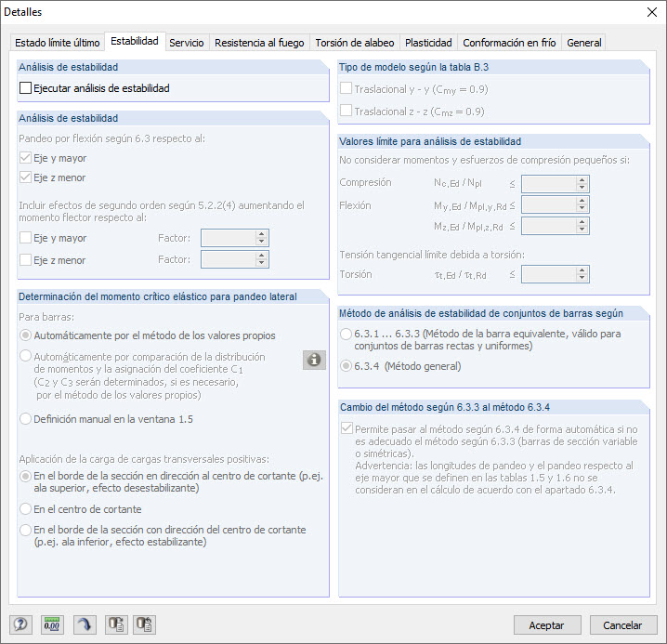667x644 pixels.
Task: Toggle automatic switch to method 6.3.4 checkbox
Action: pos(347,428)
